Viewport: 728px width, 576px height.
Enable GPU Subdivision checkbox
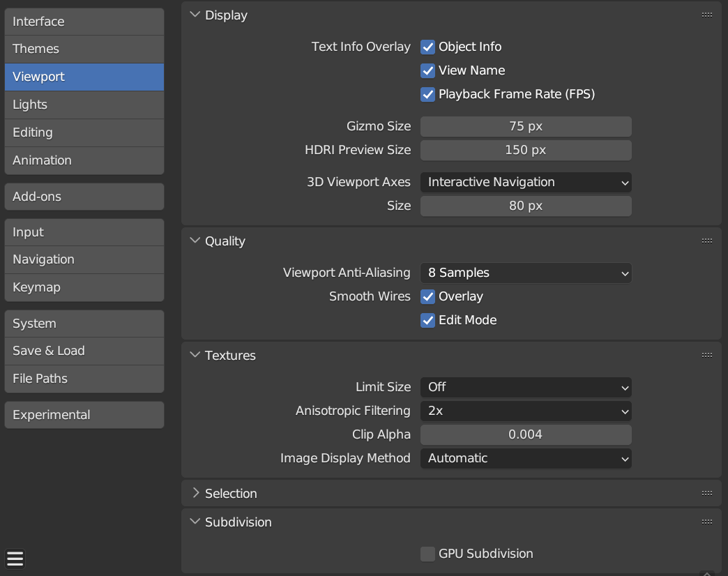coord(427,554)
